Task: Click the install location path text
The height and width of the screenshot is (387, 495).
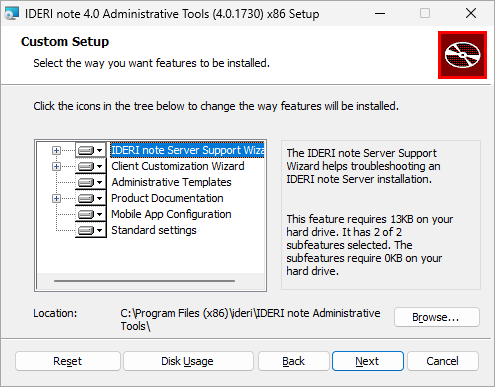Action: [x=250, y=320]
